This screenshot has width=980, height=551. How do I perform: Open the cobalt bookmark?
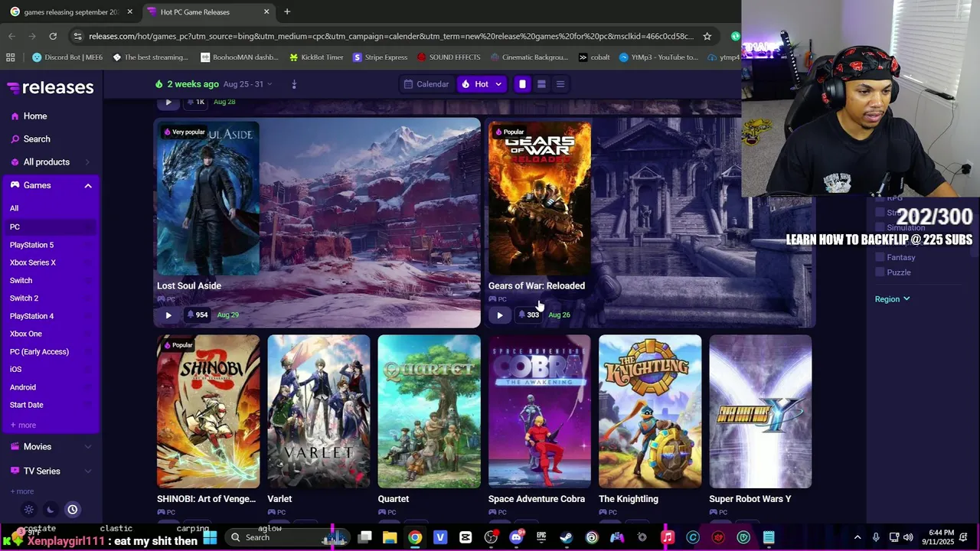[x=594, y=57]
